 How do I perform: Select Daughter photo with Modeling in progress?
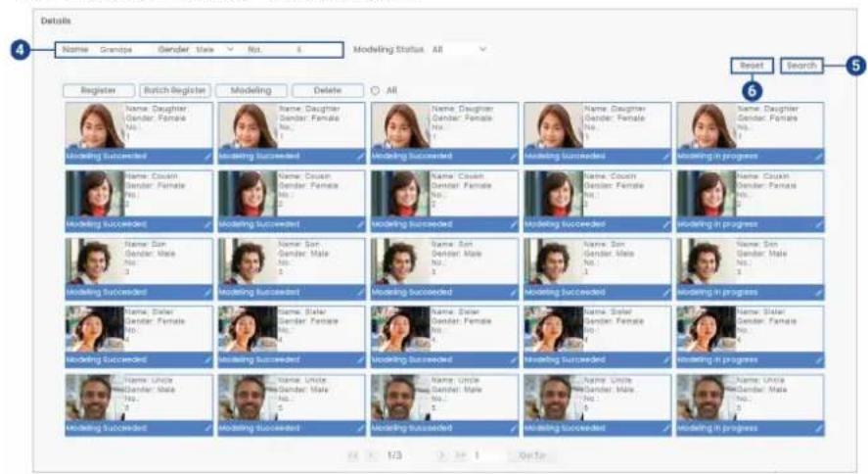pyautogui.click(x=707, y=125)
